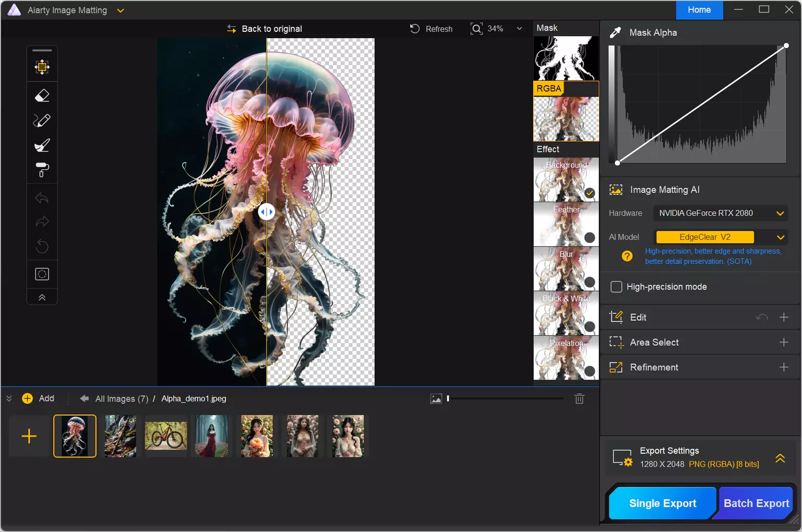Expand the Refinement section

[x=783, y=367]
